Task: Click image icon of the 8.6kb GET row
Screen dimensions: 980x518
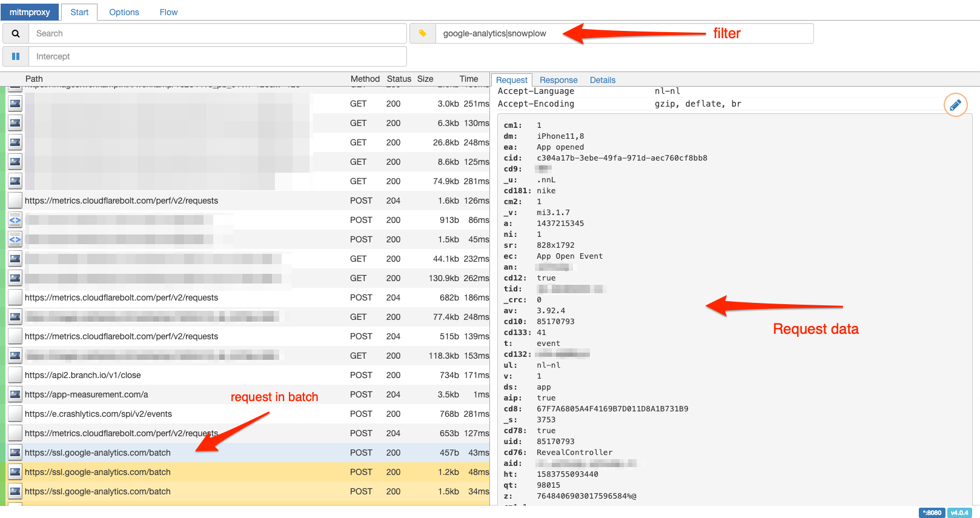Action: [x=15, y=162]
